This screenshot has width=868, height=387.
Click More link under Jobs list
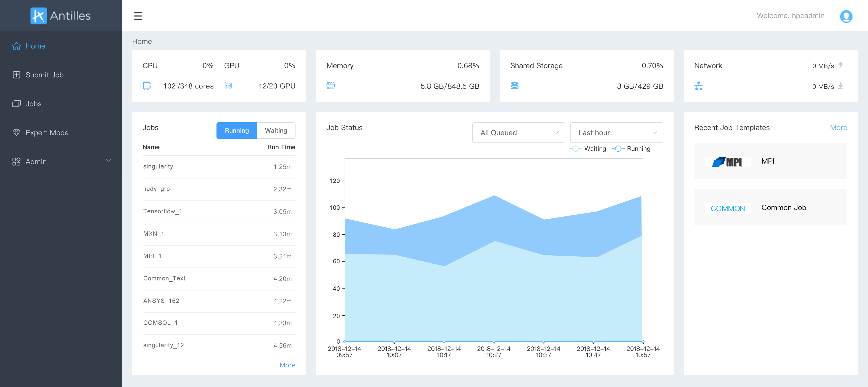[x=287, y=365]
